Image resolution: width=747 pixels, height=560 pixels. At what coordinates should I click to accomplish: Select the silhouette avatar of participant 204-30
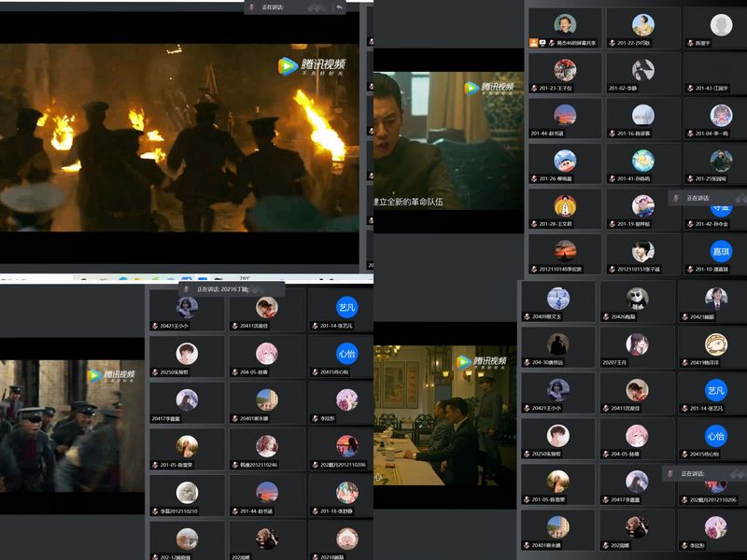click(557, 343)
